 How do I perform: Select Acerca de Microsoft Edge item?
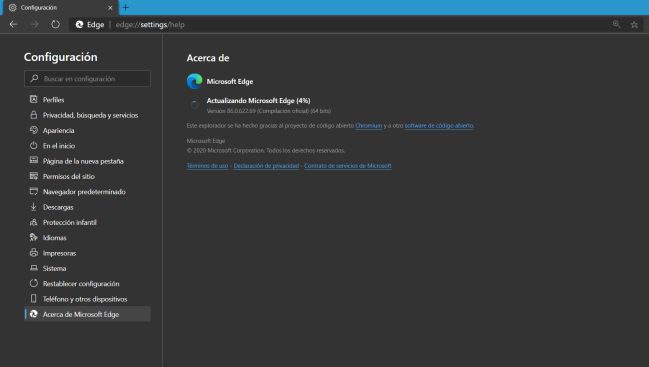(x=87, y=314)
